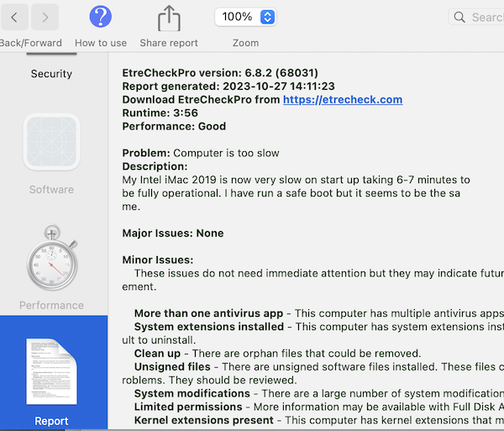
Task: Click the Share report label
Action: (169, 43)
